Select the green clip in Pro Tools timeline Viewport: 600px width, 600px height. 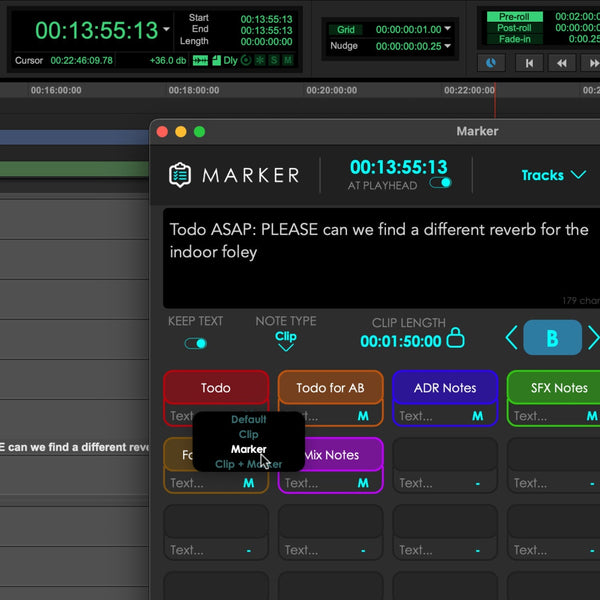74,169
